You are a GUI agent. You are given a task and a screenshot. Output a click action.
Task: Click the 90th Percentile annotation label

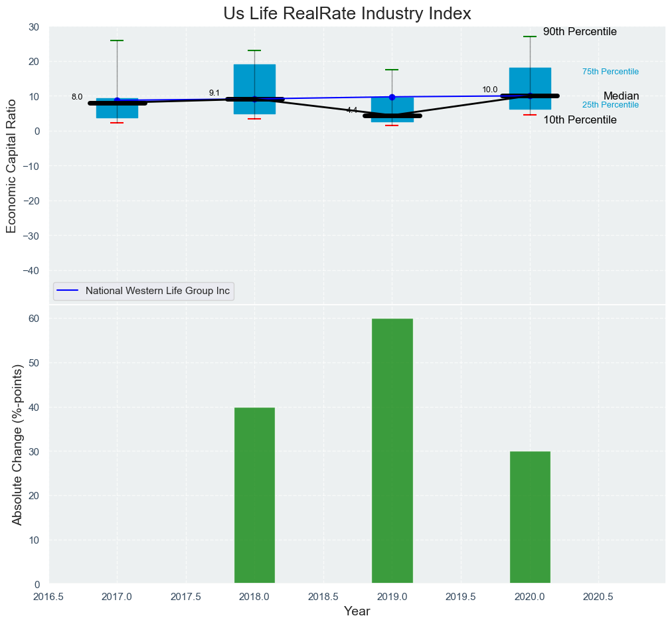pos(580,32)
